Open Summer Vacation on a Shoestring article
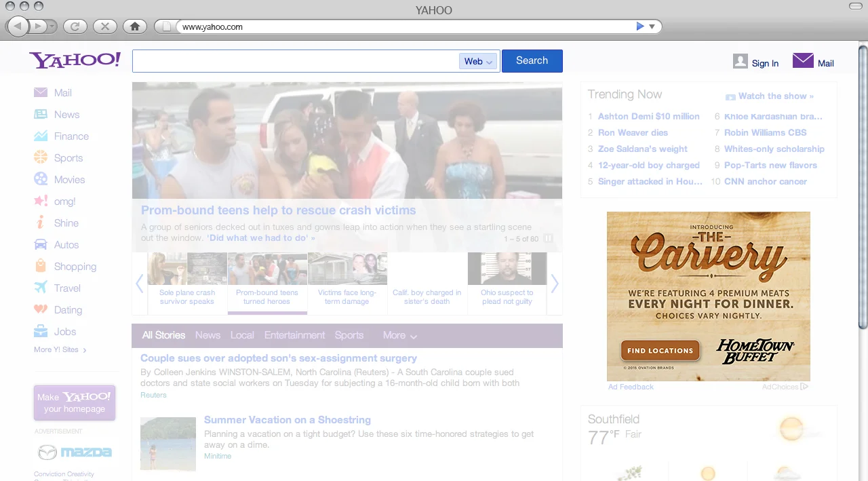Image resolution: width=868 pixels, height=481 pixels. [x=288, y=420]
